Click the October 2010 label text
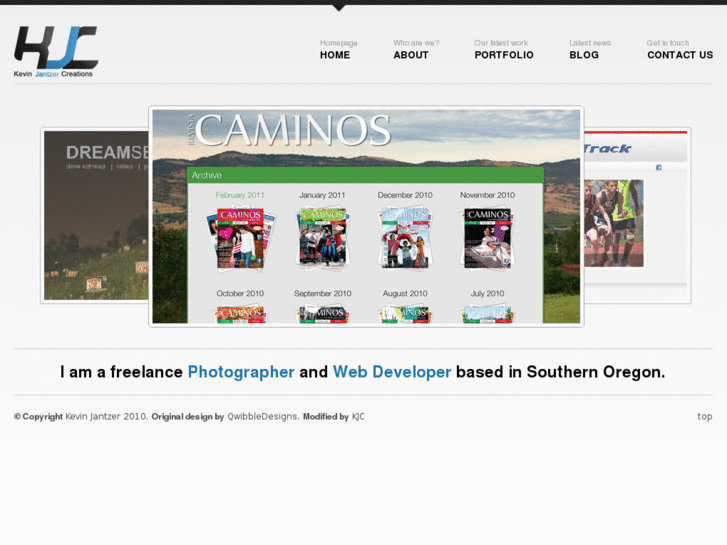 point(240,294)
